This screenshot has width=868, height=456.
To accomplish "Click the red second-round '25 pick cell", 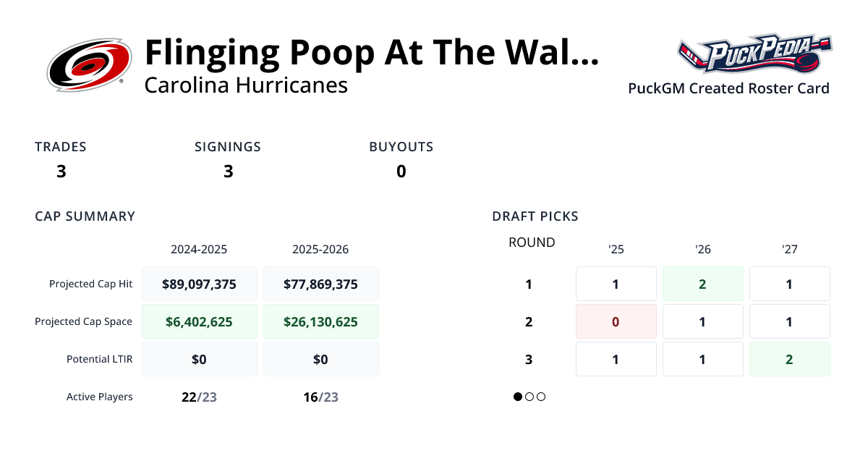I will coord(616,321).
